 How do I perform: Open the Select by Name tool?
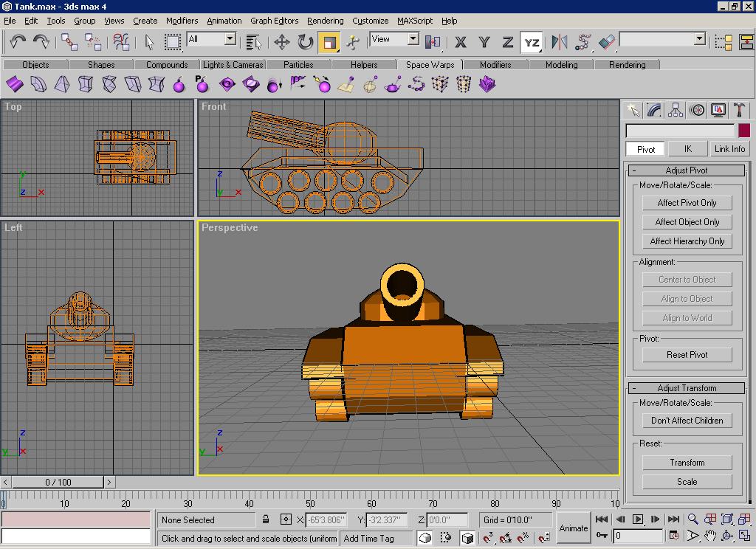[253, 42]
